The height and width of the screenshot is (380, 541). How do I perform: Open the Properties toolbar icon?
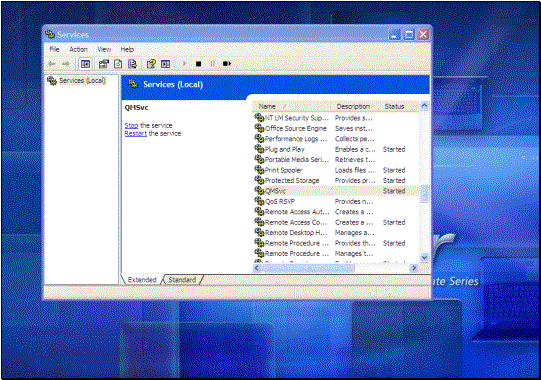click(104, 64)
